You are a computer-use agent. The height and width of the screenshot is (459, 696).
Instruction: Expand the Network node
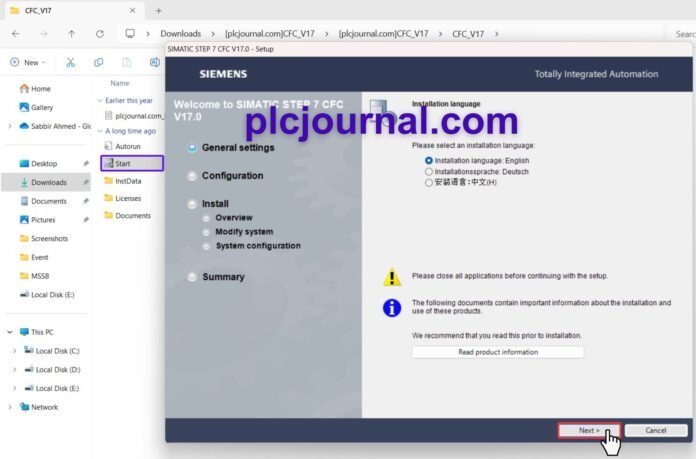10,407
